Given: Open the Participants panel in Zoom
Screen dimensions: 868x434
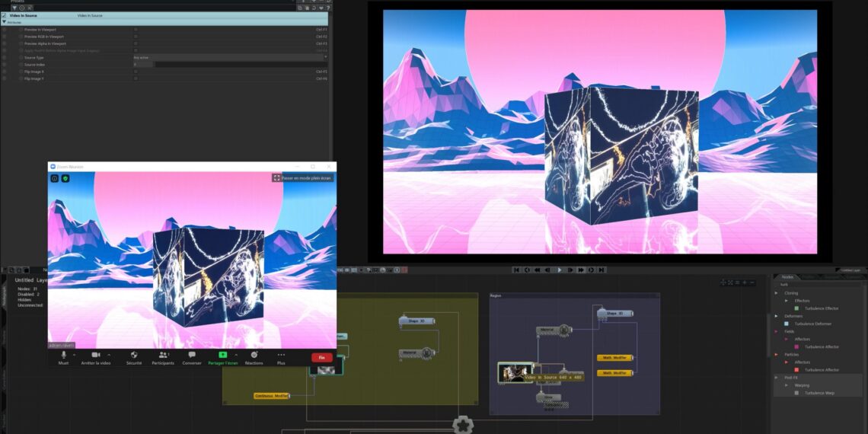Looking at the screenshot, I should pyautogui.click(x=162, y=355).
